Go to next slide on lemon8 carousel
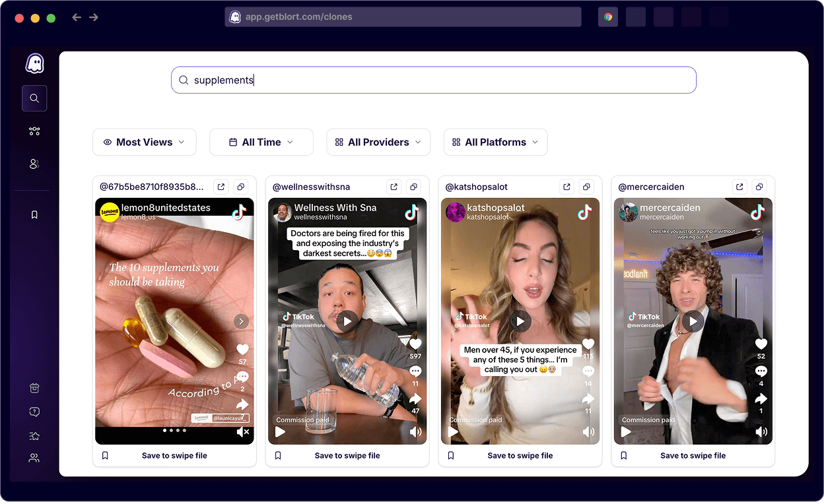The height and width of the screenshot is (504, 824). pyautogui.click(x=242, y=321)
